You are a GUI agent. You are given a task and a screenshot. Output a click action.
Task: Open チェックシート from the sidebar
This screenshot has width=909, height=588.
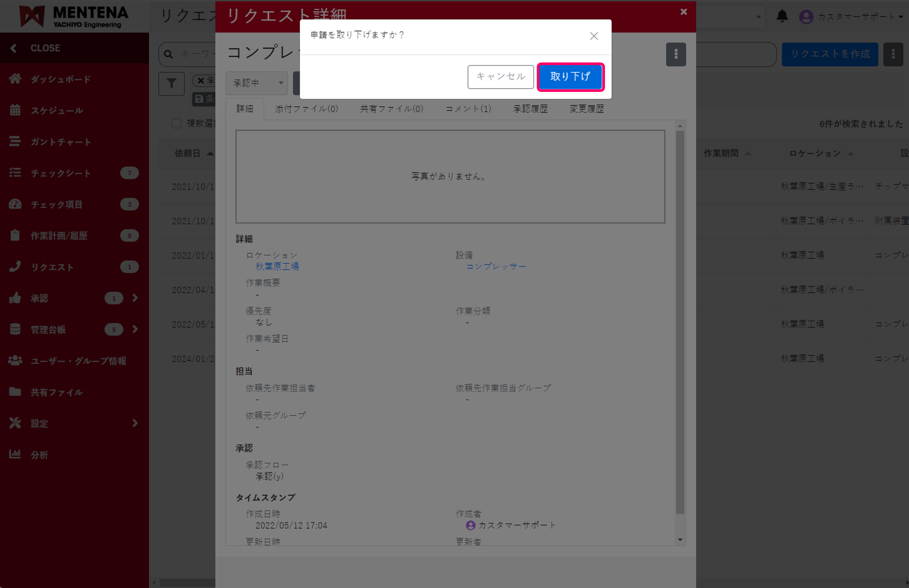coord(15,173)
